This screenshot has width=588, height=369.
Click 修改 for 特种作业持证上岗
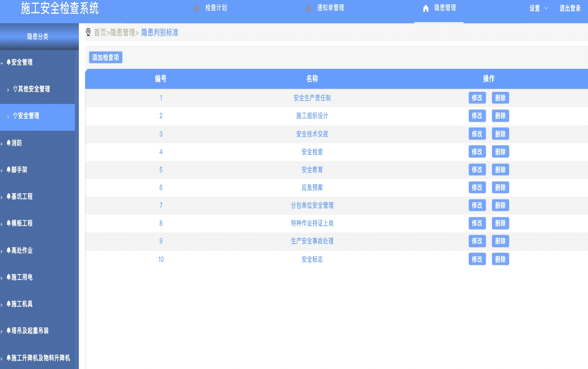click(477, 223)
